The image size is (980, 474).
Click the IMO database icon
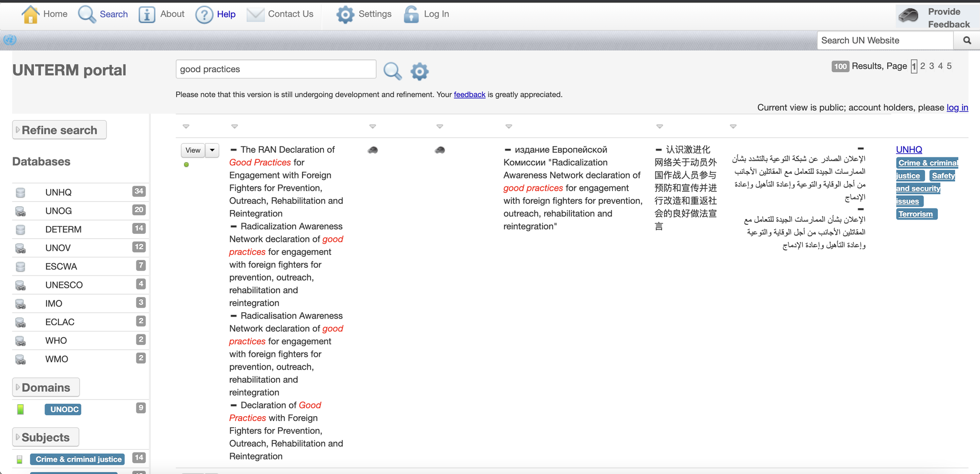point(21,304)
